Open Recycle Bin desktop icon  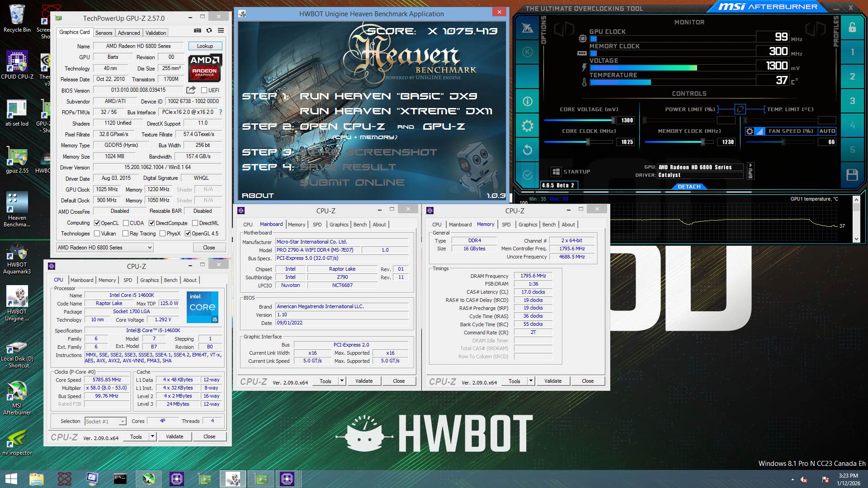(x=17, y=19)
